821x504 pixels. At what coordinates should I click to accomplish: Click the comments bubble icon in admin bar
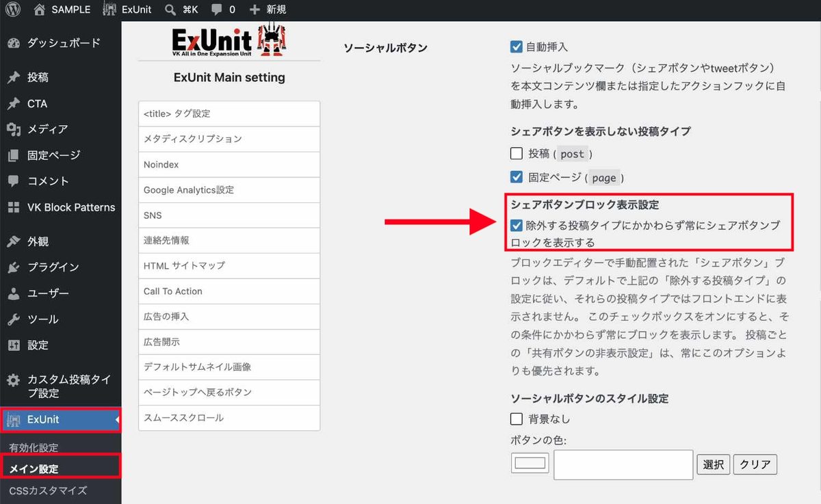(x=216, y=10)
